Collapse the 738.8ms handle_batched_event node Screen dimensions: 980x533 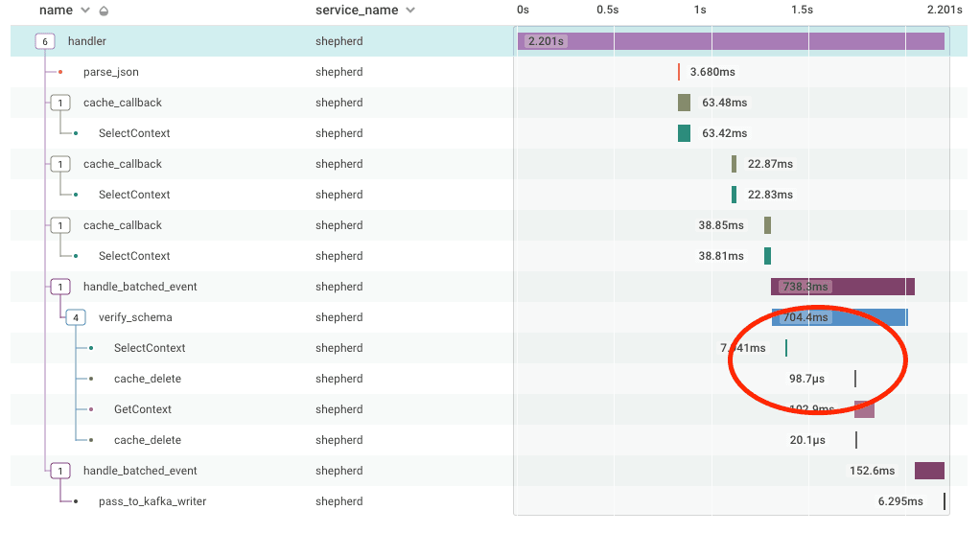click(60, 287)
